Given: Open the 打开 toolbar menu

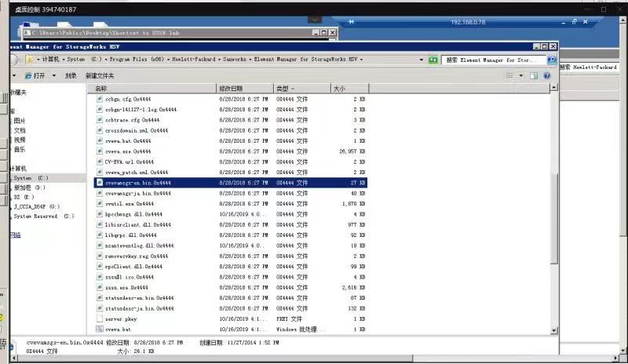Looking at the screenshot, I should click(38, 75).
